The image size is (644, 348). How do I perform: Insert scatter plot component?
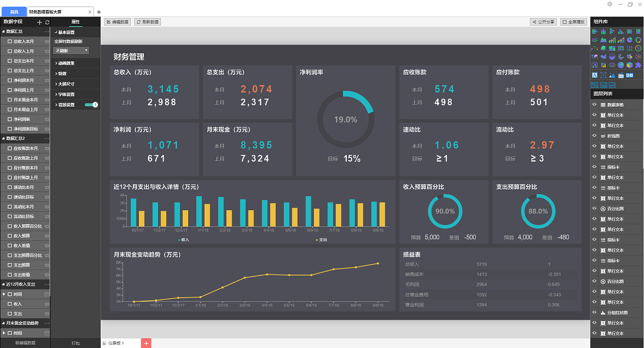[595, 48]
